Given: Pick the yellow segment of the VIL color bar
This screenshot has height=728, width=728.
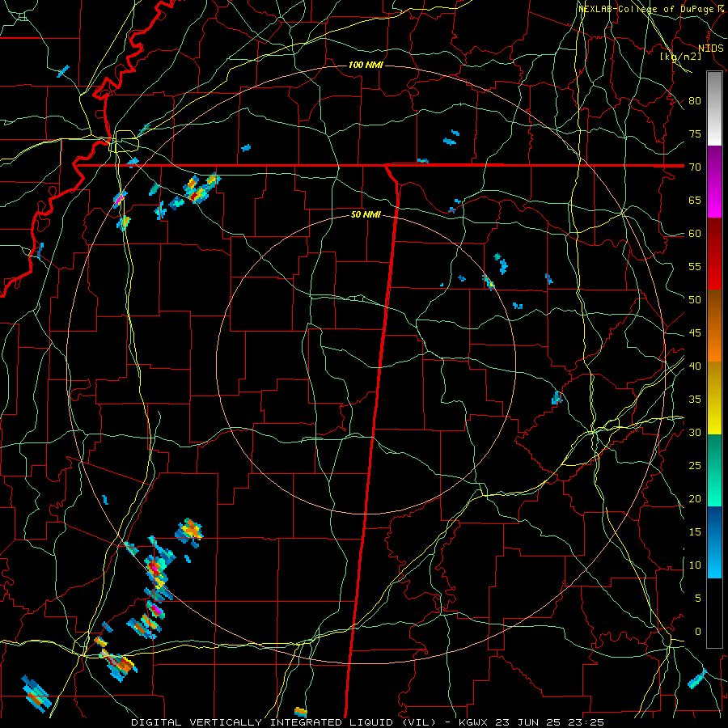Looking at the screenshot, I should tap(714, 398).
